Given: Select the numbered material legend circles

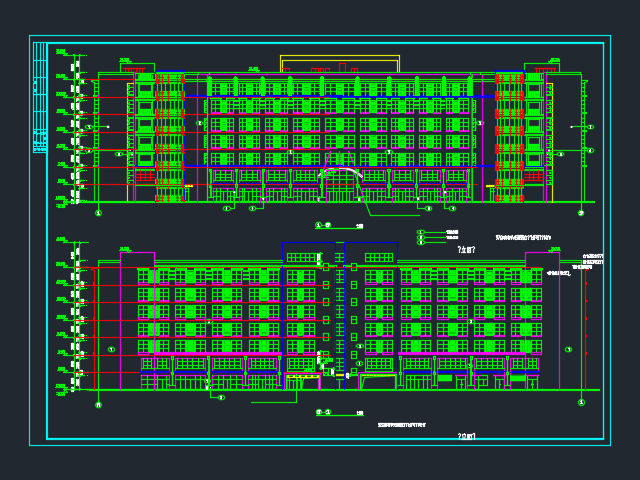Looking at the screenshot, I should coord(421,238).
